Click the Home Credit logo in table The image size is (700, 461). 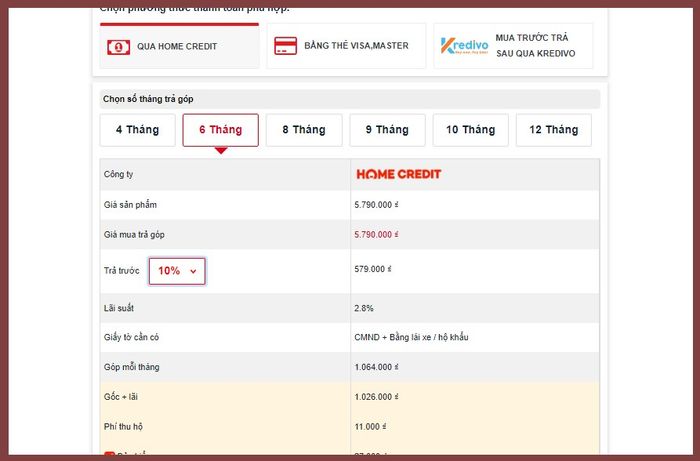399,174
